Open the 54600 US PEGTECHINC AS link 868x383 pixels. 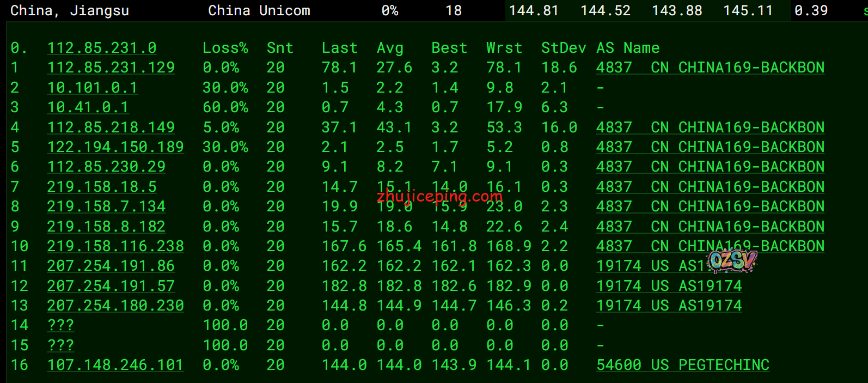tap(683, 365)
